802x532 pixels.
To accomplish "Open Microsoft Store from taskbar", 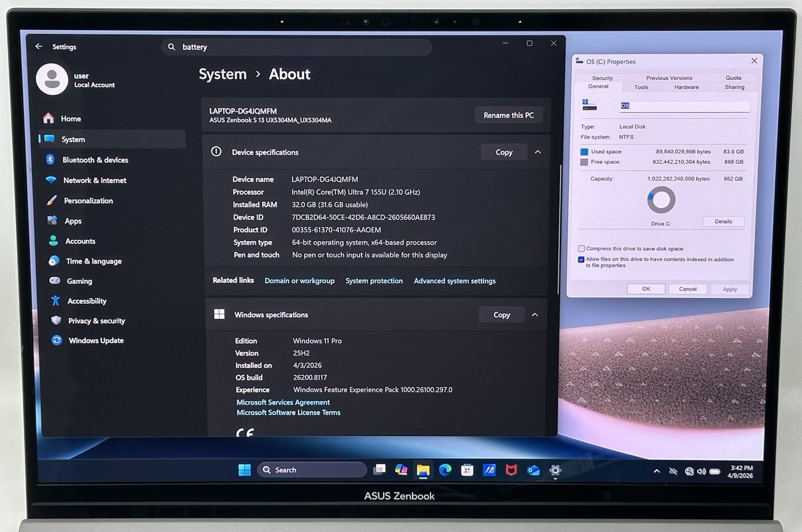I will (x=467, y=470).
